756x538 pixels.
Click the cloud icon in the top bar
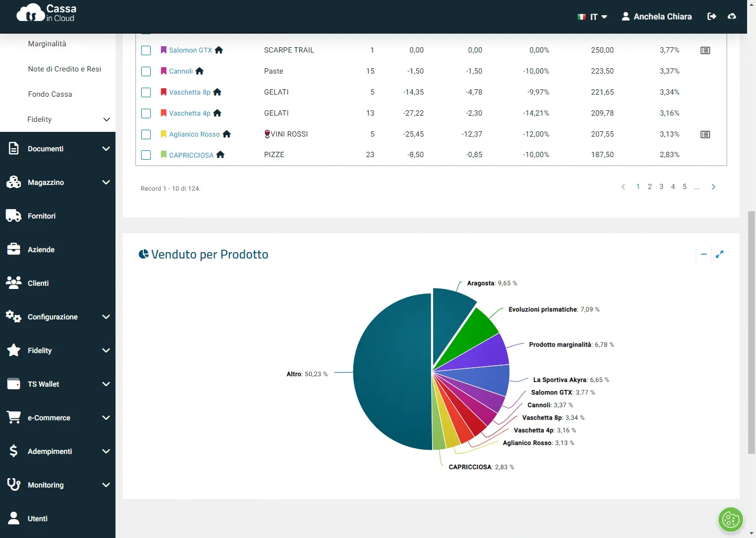(x=732, y=16)
